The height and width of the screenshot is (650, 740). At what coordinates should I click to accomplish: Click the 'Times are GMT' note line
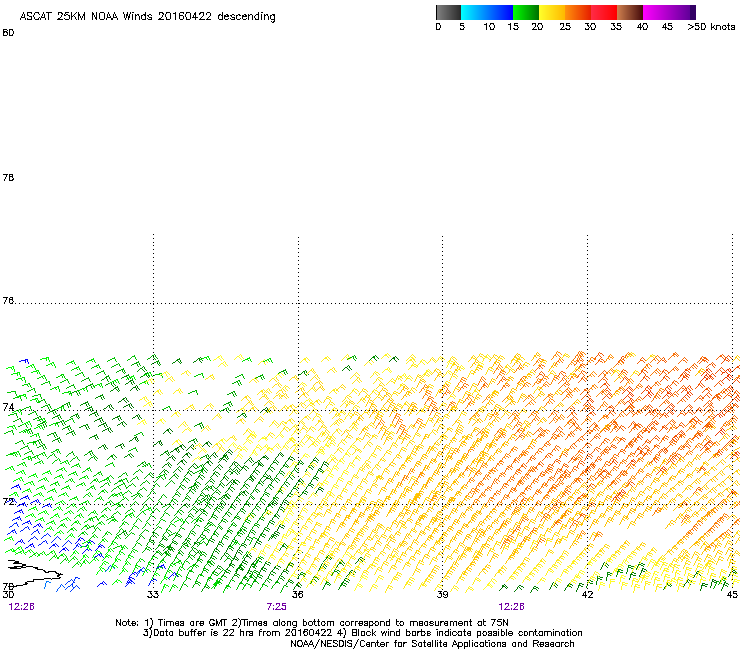coord(311,623)
